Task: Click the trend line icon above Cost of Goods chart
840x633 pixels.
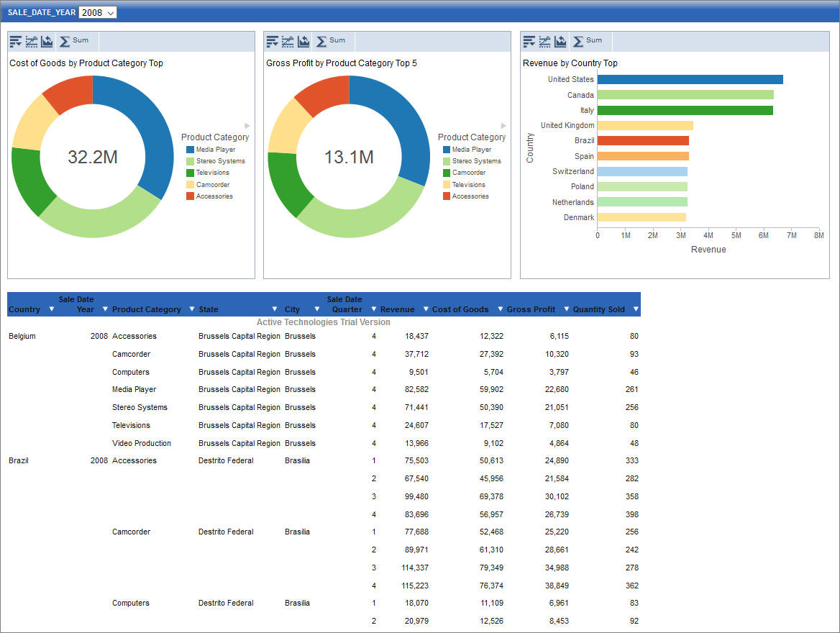Action: point(31,41)
